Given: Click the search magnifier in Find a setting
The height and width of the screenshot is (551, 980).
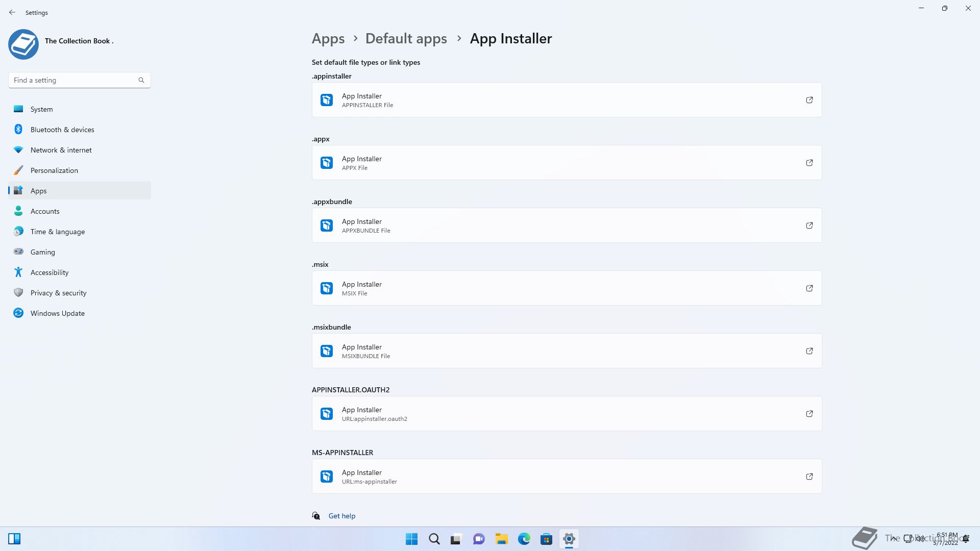Looking at the screenshot, I should pyautogui.click(x=141, y=80).
